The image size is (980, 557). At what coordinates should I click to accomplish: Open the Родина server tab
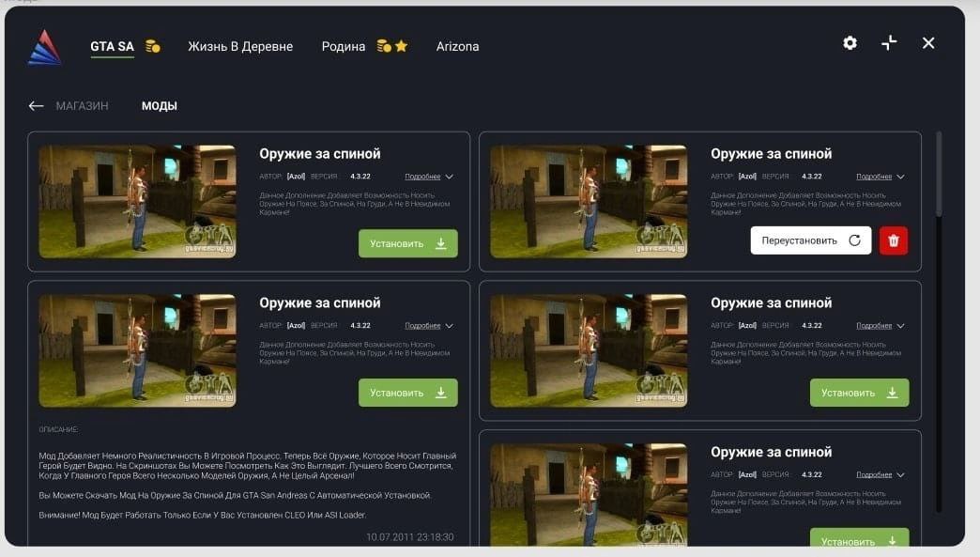pyautogui.click(x=343, y=46)
